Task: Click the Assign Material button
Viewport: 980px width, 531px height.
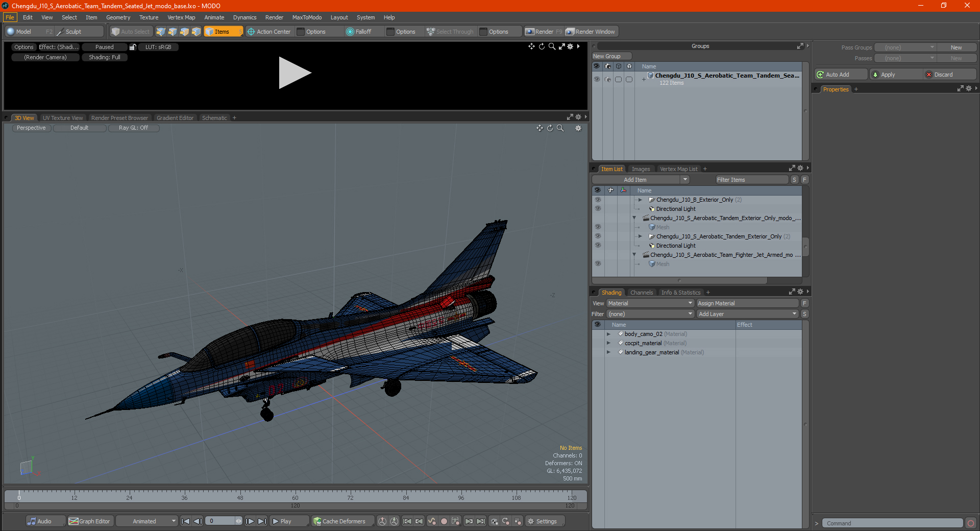Action: (x=747, y=303)
